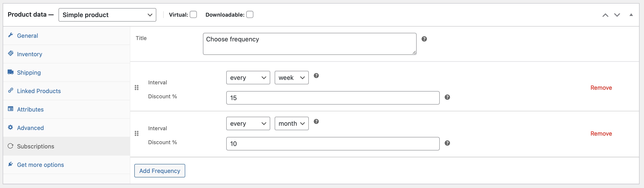Open the month period dropdown
This screenshot has width=644, height=188.
point(292,124)
